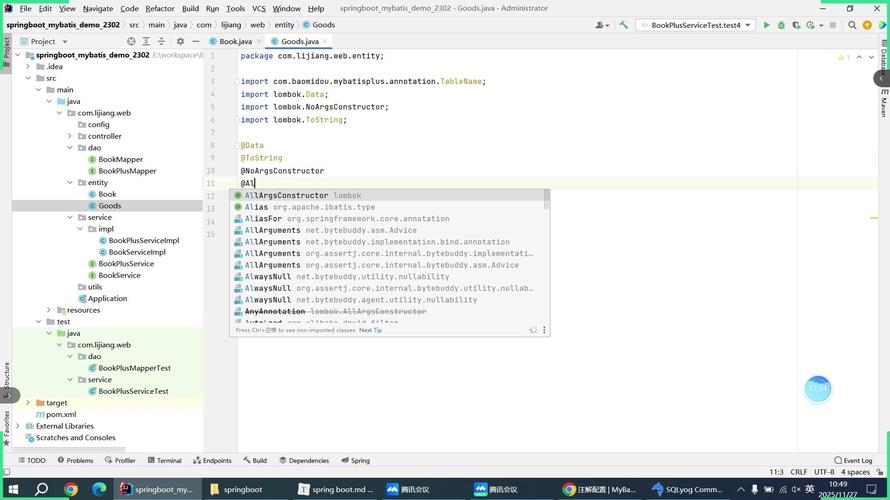The image size is (890, 500).
Task: Collapse the entity folder
Action: pyautogui.click(x=70, y=183)
